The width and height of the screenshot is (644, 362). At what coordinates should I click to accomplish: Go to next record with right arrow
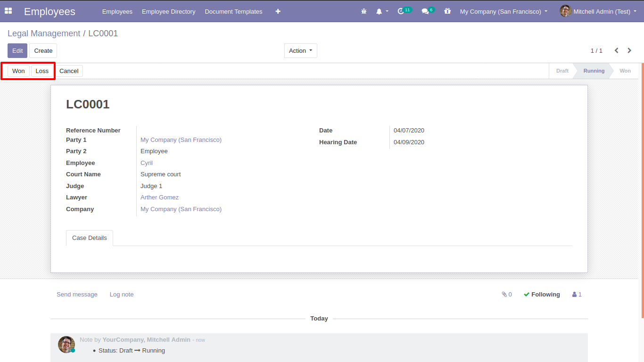[629, 50]
